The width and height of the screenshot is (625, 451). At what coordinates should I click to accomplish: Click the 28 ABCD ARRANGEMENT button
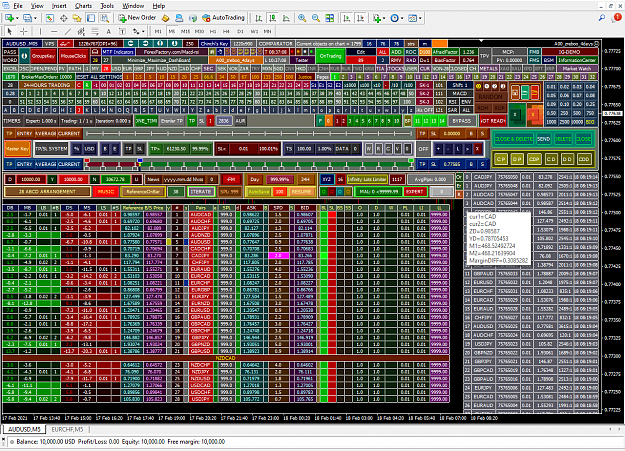point(47,192)
